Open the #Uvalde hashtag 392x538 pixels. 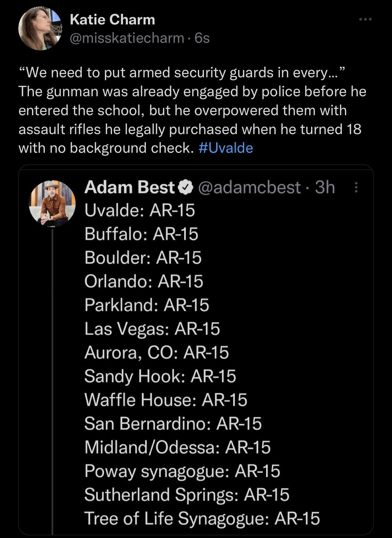226,148
